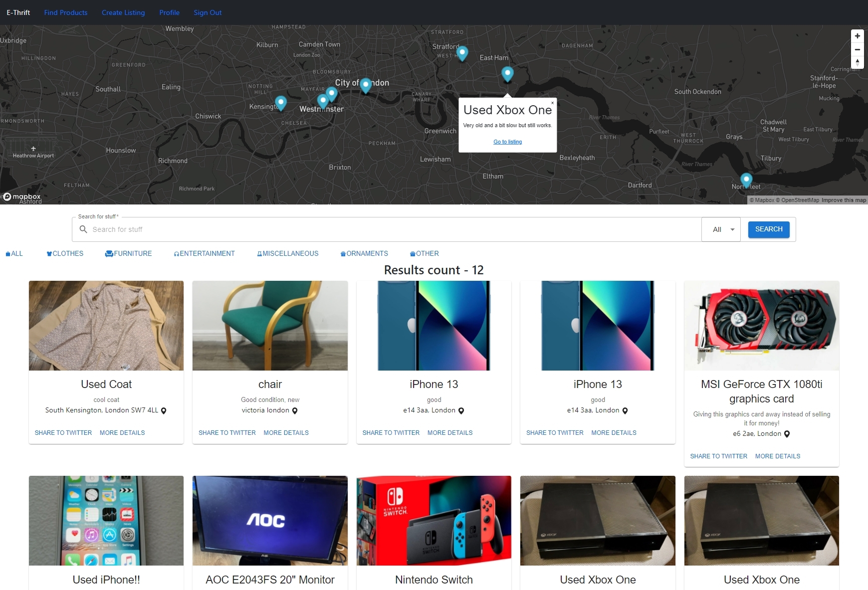Close the Used Xbox One map popup

click(x=552, y=103)
